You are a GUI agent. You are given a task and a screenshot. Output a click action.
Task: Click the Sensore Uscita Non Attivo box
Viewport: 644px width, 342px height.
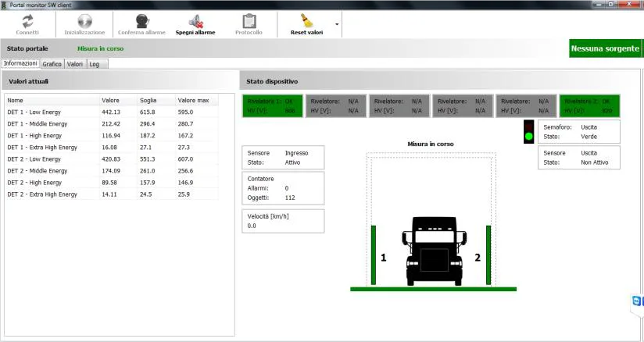pyautogui.click(x=579, y=157)
